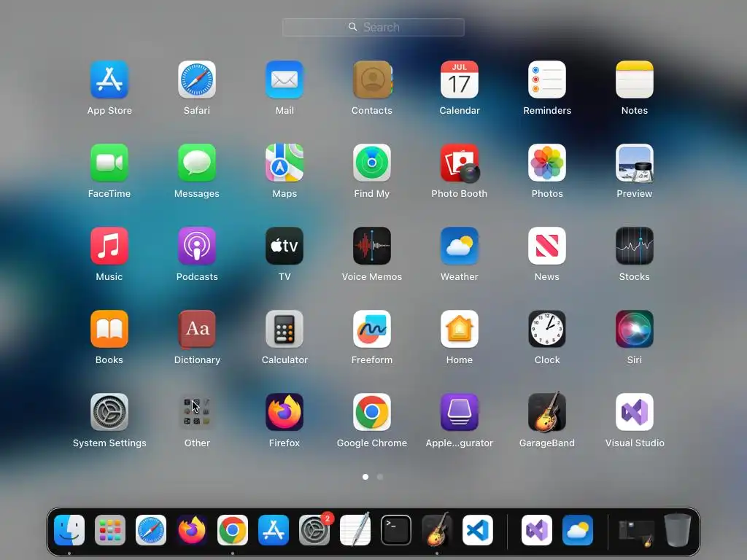Open the Contacts app
The width and height of the screenshot is (747, 560).
[x=372, y=79]
